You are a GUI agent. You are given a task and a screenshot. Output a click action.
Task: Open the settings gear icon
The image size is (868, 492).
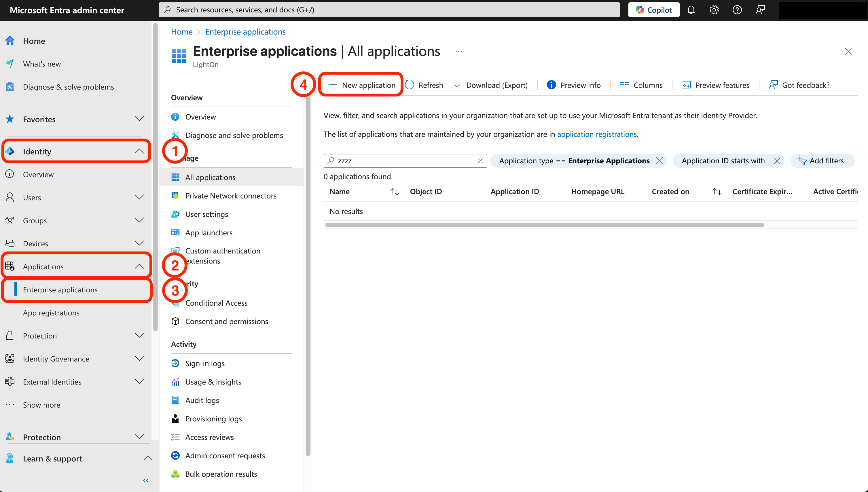tap(714, 10)
